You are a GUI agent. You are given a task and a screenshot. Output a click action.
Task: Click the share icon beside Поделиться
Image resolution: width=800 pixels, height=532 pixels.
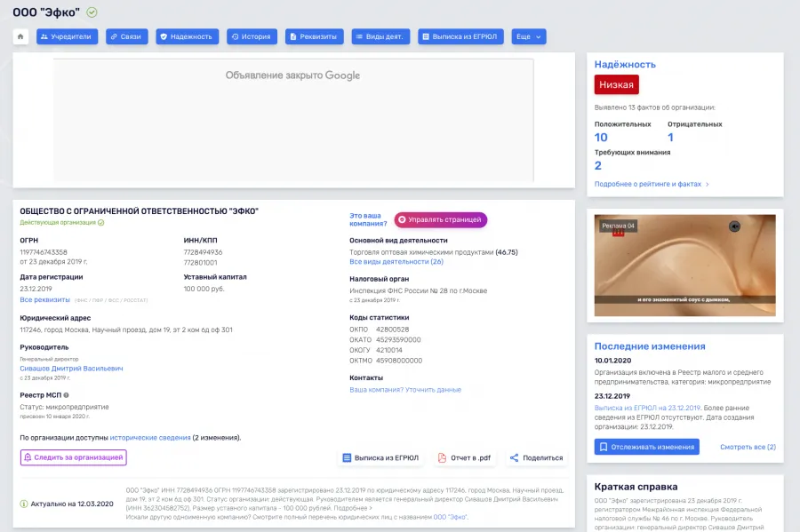coord(514,457)
